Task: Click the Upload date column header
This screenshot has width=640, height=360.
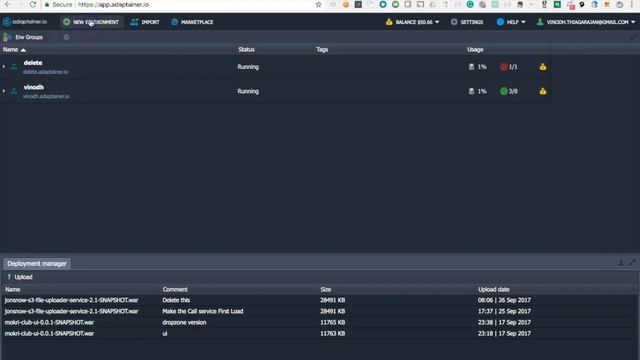Action: pyautogui.click(x=494, y=289)
